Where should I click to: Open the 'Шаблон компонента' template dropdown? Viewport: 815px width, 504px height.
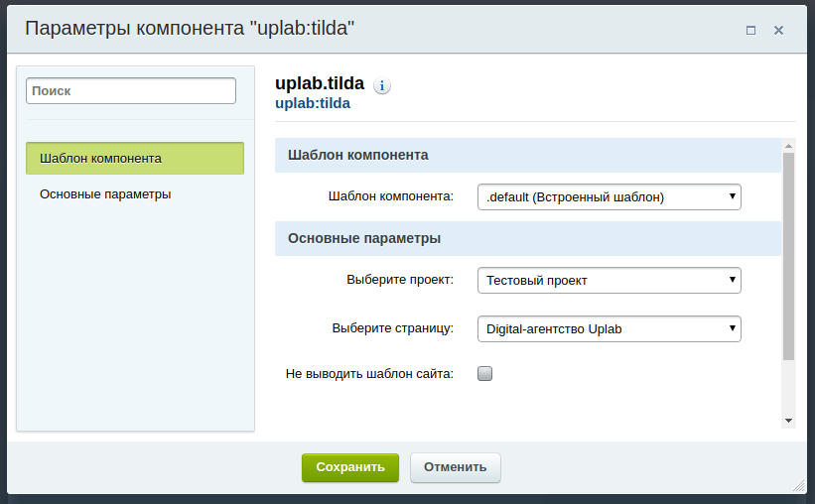tap(610, 196)
